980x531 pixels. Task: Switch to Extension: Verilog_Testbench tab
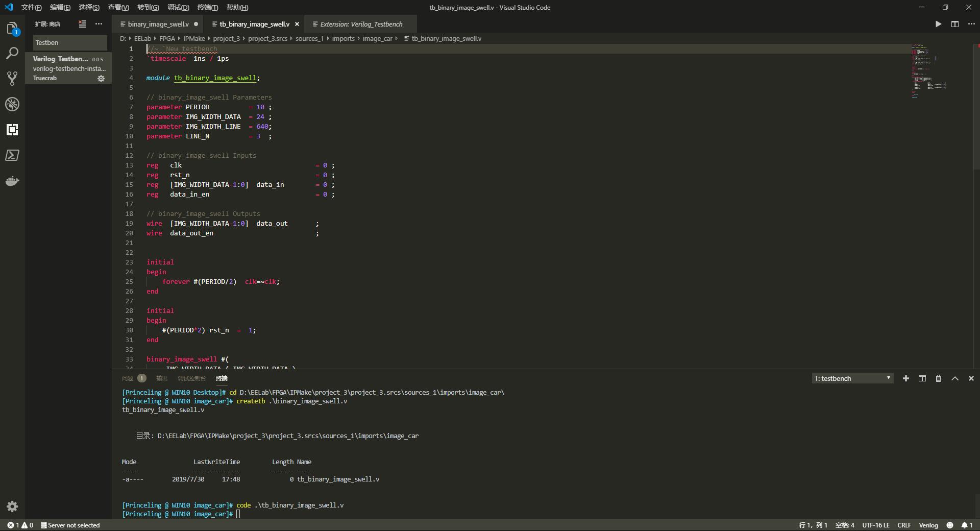361,24
